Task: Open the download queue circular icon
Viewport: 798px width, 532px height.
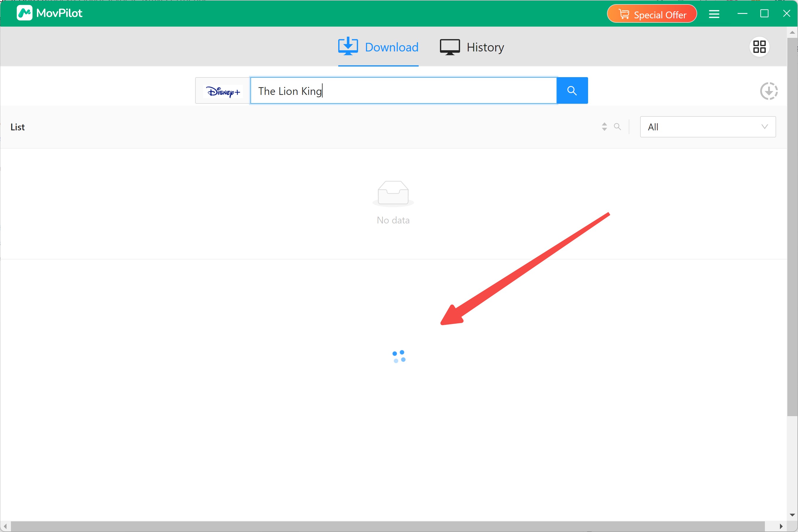Action: [768, 91]
